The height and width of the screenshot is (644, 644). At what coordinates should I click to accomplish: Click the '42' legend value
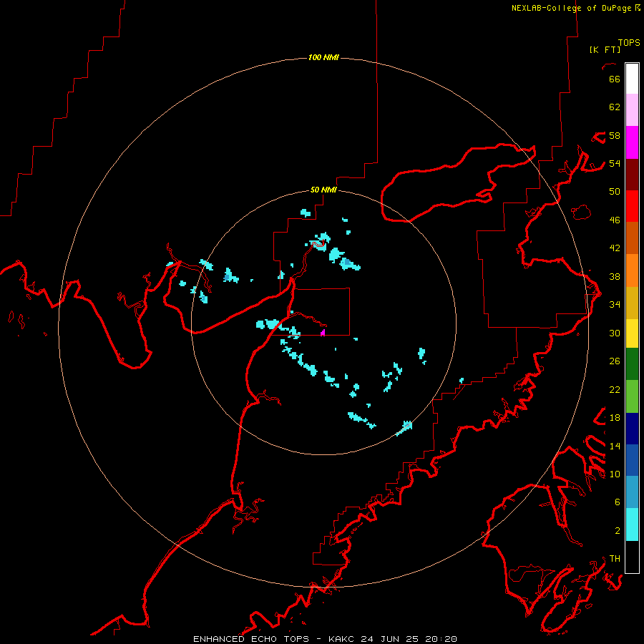point(615,248)
